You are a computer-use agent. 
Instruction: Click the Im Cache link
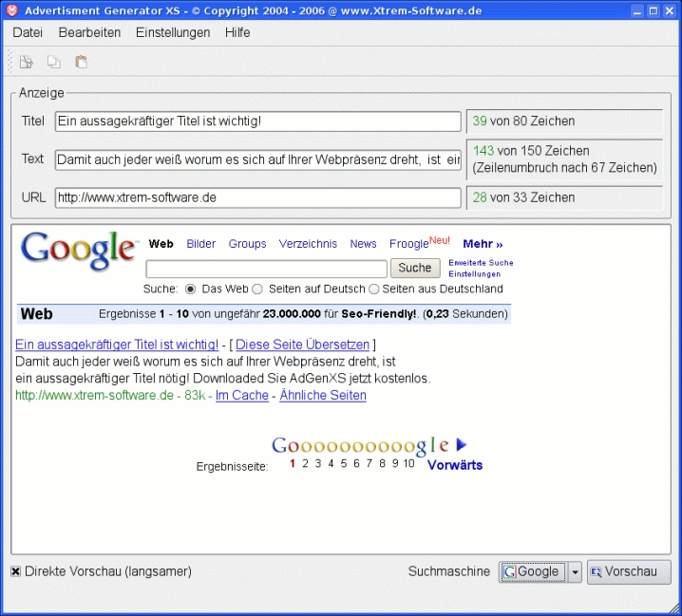[x=242, y=395]
